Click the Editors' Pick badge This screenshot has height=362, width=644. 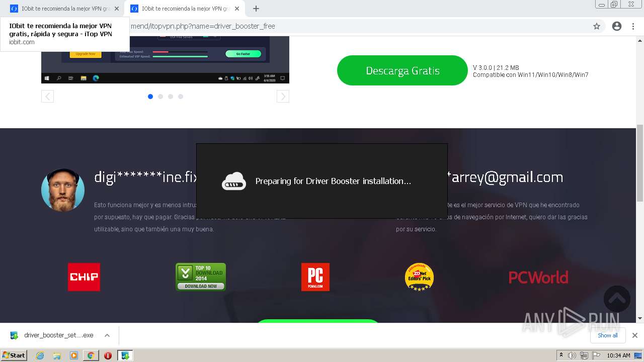pos(419,277)
